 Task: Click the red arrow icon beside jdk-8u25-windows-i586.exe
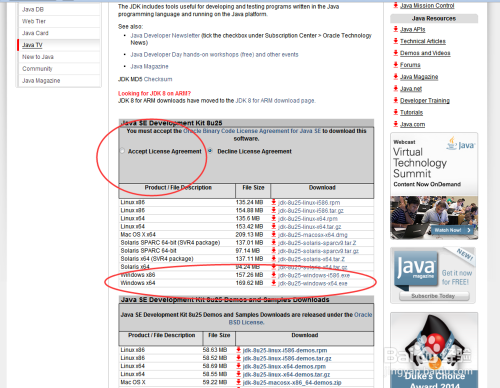274,275
